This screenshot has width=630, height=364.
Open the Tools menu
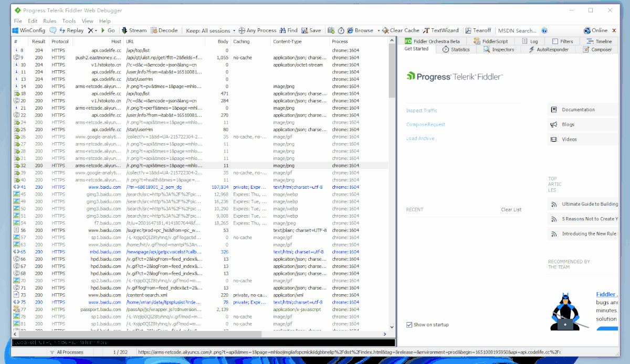[x=69, y=21]
